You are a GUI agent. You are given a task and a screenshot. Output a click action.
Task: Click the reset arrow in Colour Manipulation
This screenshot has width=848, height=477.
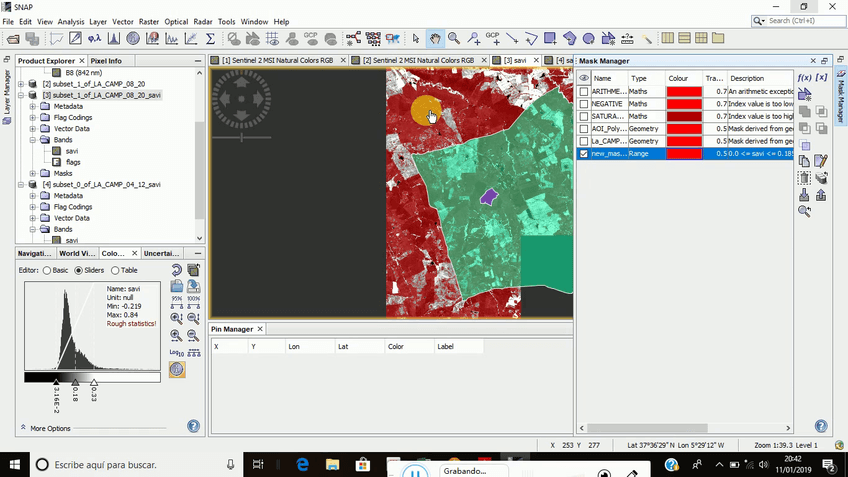click(176, 270)
